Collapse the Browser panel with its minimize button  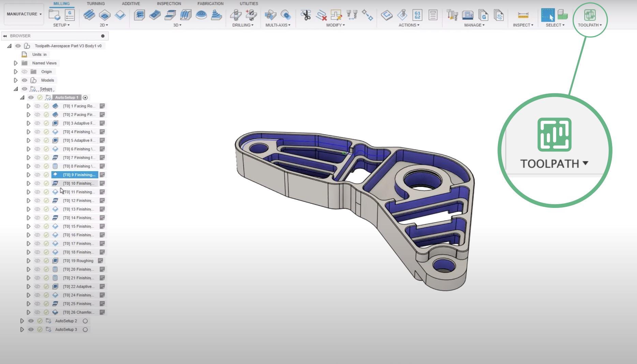click(x=102, y=36)
